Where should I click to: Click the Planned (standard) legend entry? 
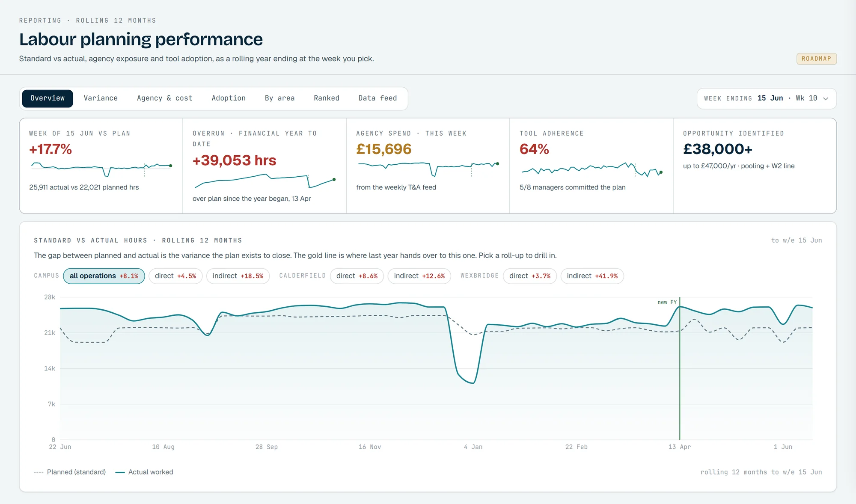(70, 472)
